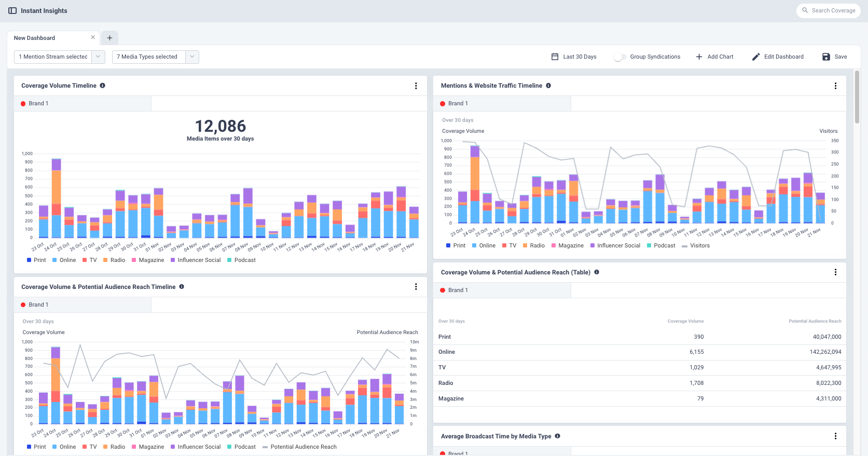Add a new dashboard tab

point(109,38)
